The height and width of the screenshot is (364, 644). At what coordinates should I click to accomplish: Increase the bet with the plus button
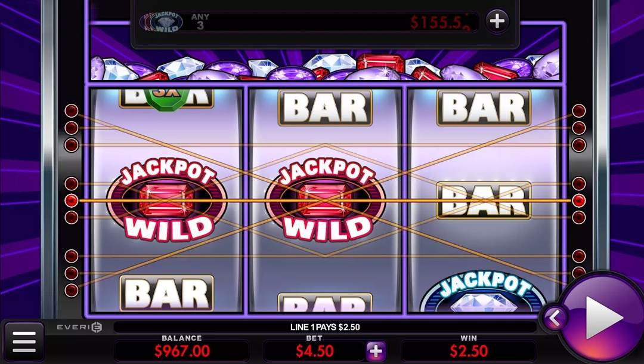pos(376,351)
